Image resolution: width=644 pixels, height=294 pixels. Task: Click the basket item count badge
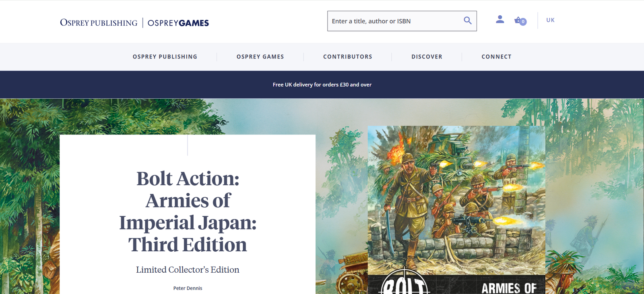click(523, 22)
